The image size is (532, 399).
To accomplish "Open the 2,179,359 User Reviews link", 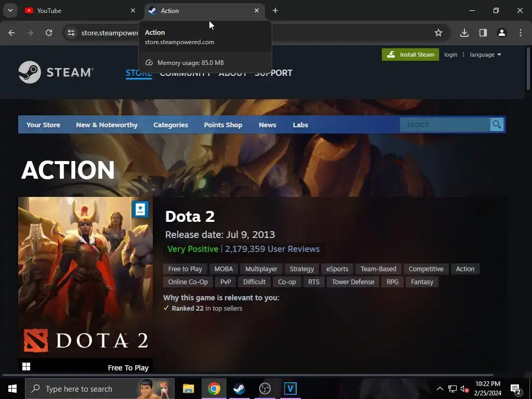I will pos(272,249).
